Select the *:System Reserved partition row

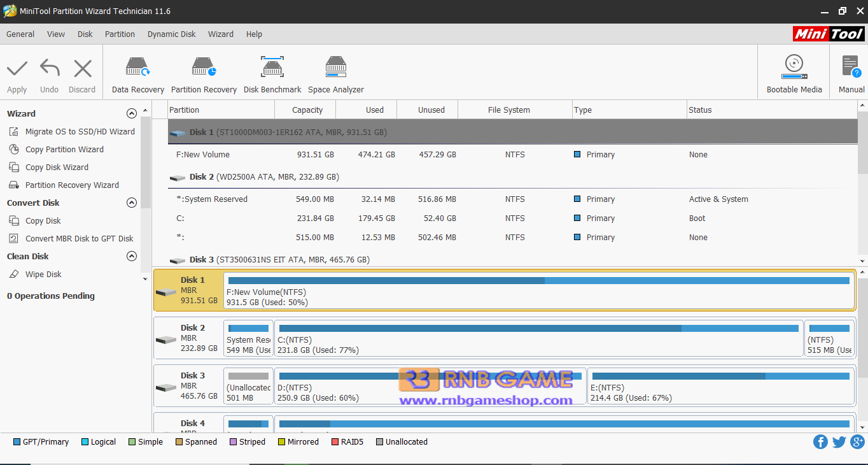[x=513, y=199]
